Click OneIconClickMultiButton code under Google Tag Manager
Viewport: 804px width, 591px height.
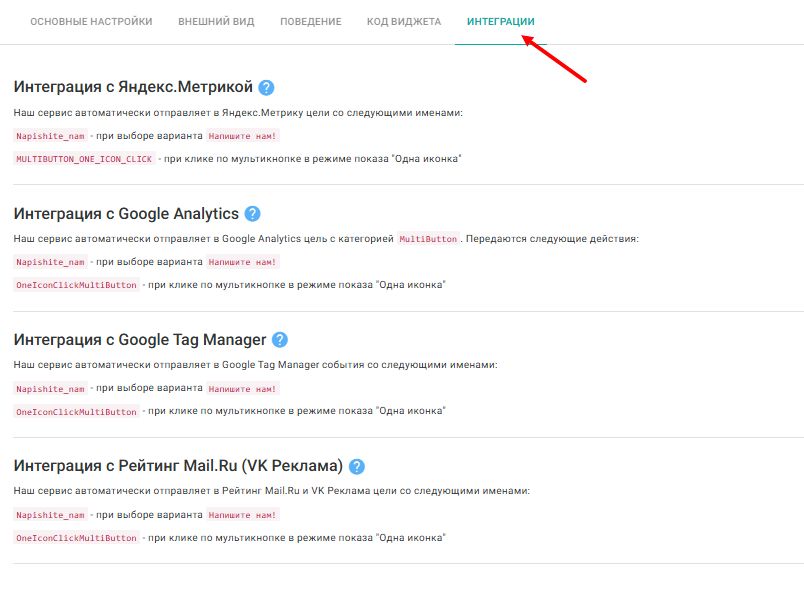(77, 411)
